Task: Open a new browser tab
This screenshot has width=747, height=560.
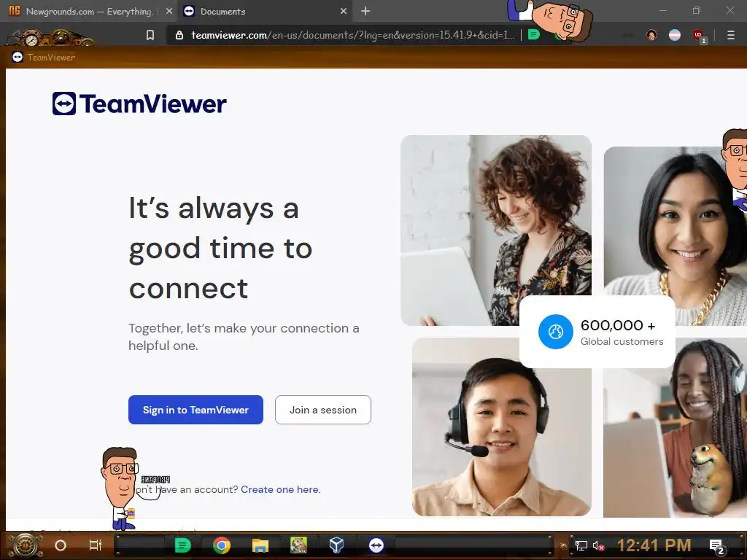Action: coord(365,11)
